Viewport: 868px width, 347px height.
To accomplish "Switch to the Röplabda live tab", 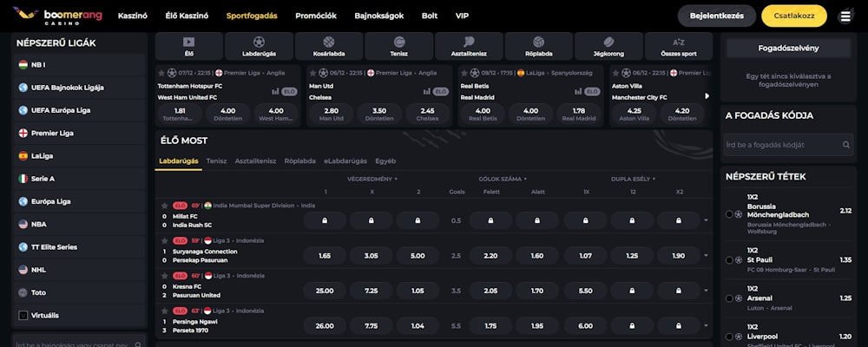I will 300,161.
